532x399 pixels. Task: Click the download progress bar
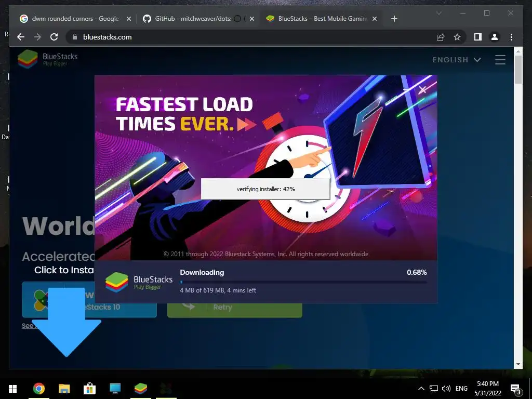pyautogui.click(x=303, y=282)
